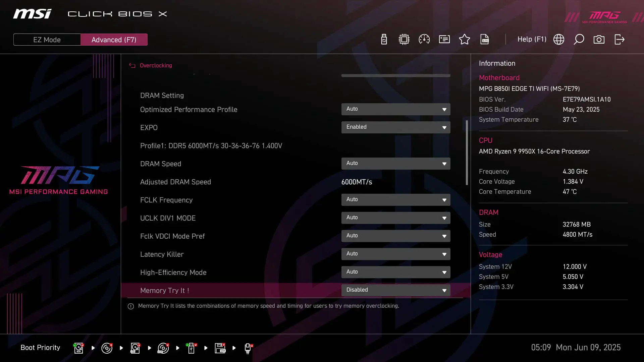Image resolution: width=644 pixels, height=362 pixels.
Task: Click the BIOS version E7E79AMSI.1A10
Action: (x=587, y=100)
